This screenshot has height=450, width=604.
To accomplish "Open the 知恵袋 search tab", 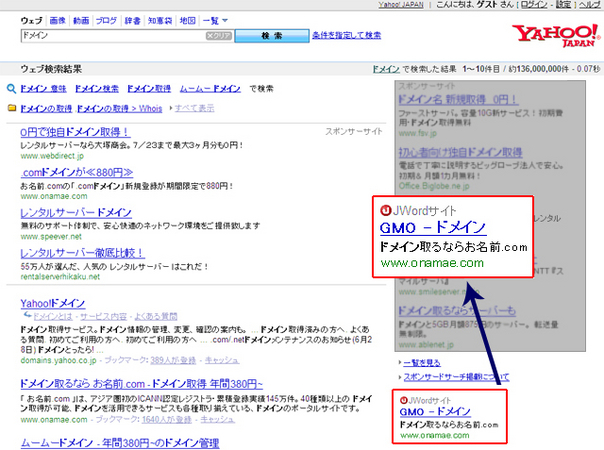I will (x=158, y=20).
